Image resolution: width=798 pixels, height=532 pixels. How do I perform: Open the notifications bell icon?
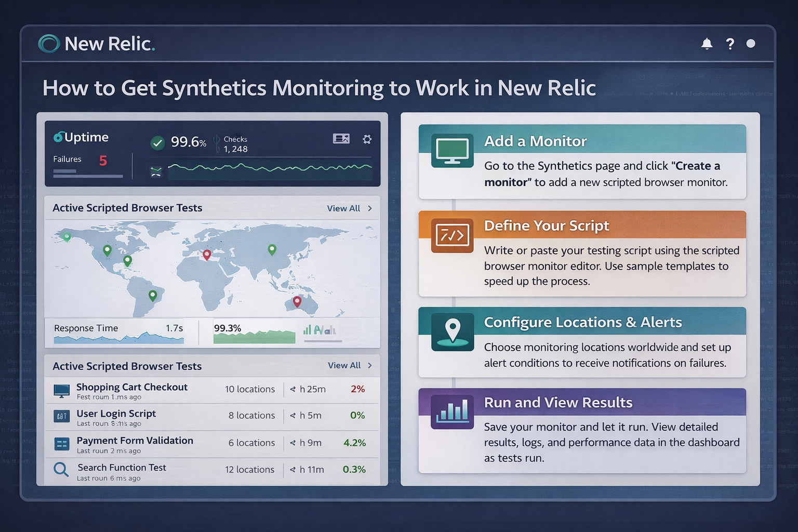point(707,44)
